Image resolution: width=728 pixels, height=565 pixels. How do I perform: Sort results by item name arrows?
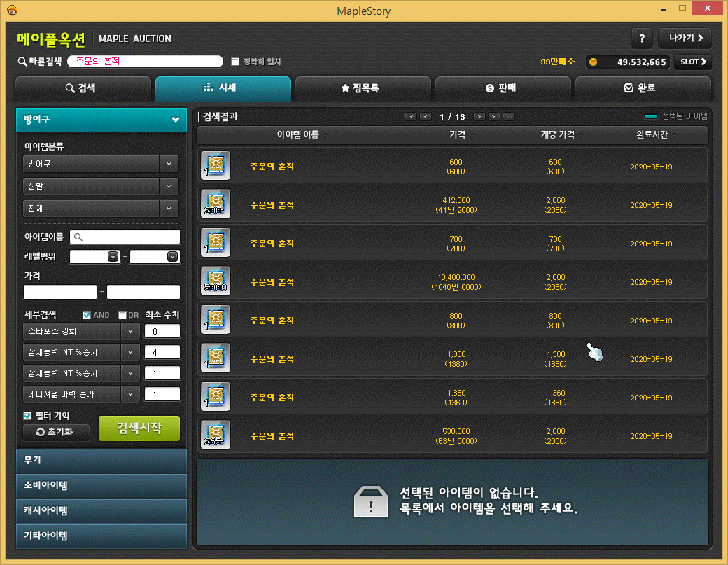tap(325, 135)
